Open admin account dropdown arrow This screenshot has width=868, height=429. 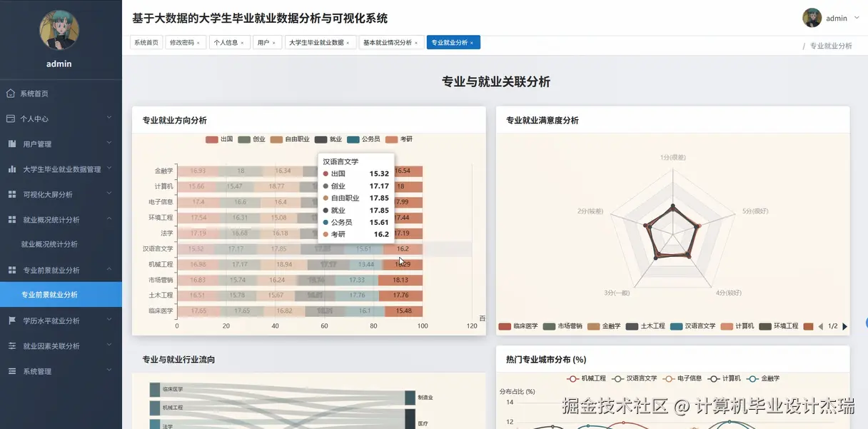click(857, 18)
